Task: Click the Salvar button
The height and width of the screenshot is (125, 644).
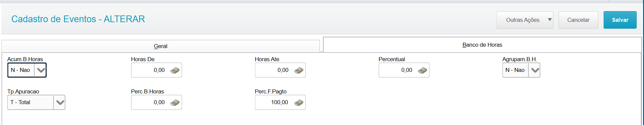Action: tap(620, 20)
